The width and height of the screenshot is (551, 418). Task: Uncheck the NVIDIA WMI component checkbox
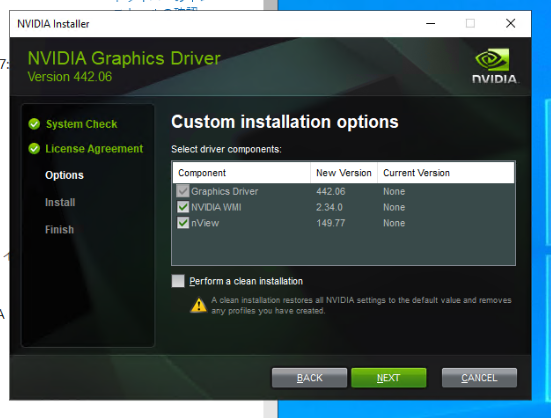[183, 207]
